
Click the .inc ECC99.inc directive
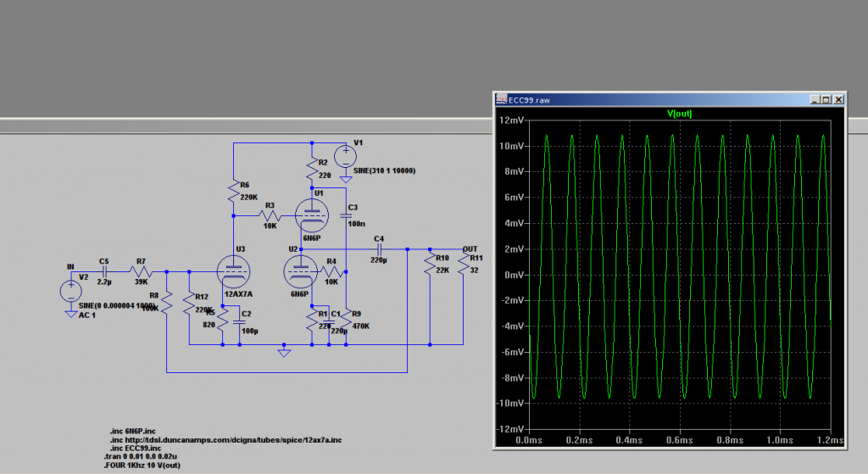tap(135, 448)
